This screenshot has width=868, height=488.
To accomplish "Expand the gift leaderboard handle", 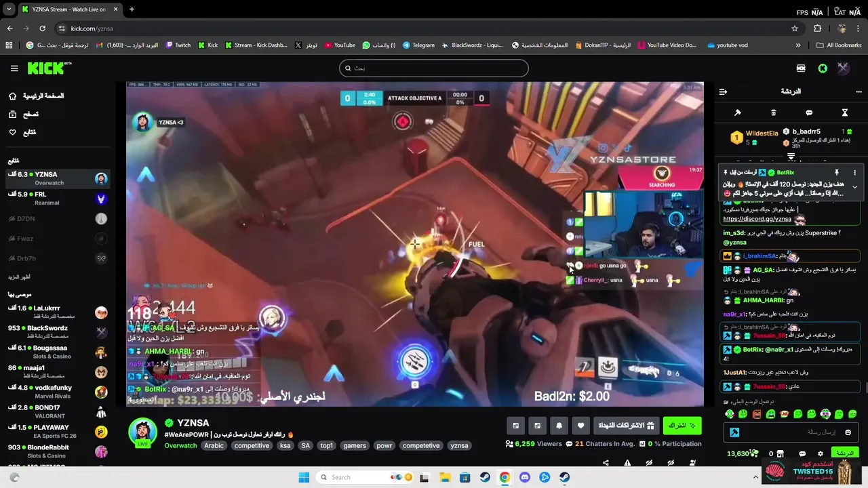I will [791, 157].
